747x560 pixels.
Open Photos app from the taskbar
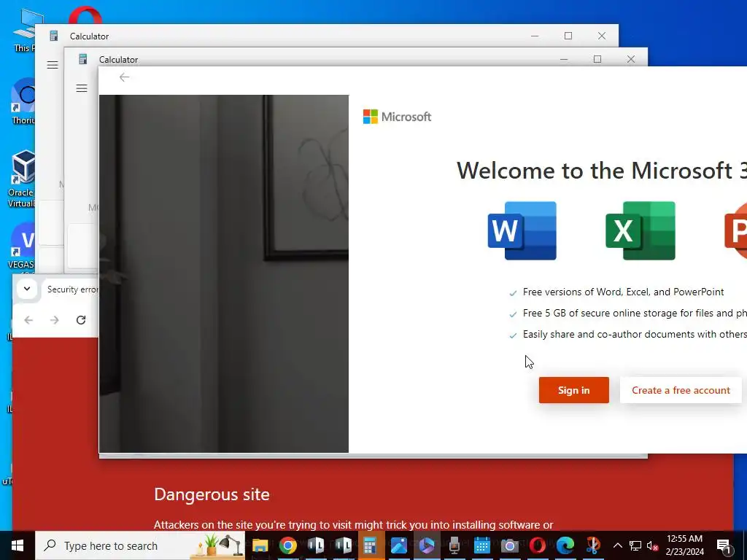(399, 545)
